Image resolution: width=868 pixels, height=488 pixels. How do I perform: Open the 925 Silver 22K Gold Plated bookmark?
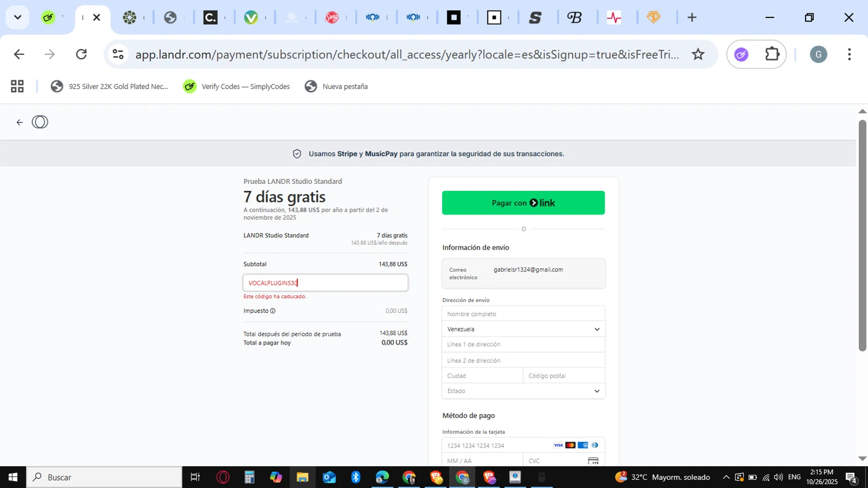click(110, 87)
